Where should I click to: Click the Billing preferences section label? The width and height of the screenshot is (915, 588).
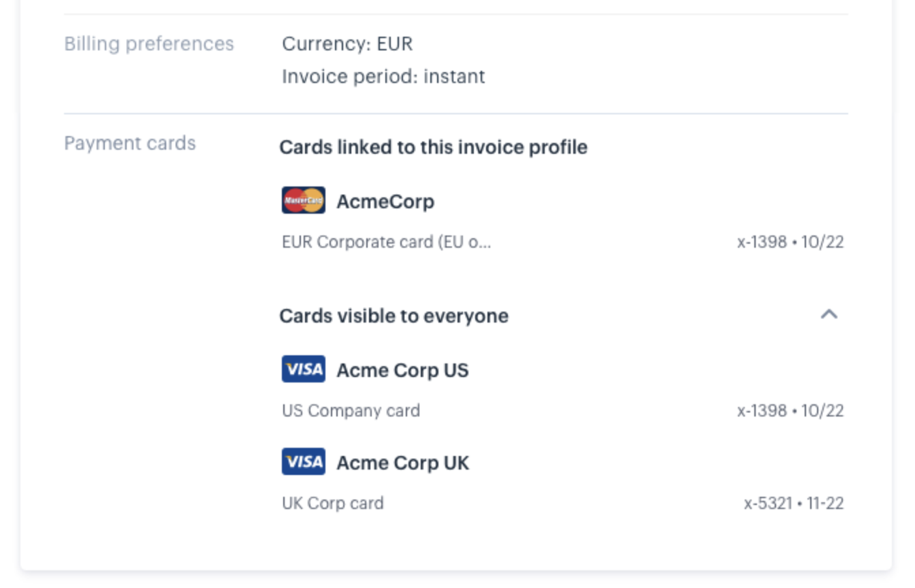pos(149,44)
